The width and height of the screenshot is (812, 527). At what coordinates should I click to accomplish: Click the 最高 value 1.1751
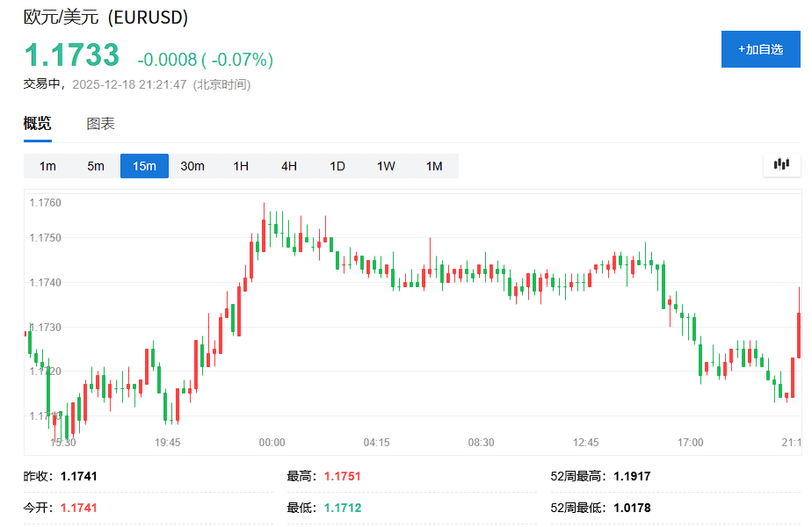(x=342, y=477)
